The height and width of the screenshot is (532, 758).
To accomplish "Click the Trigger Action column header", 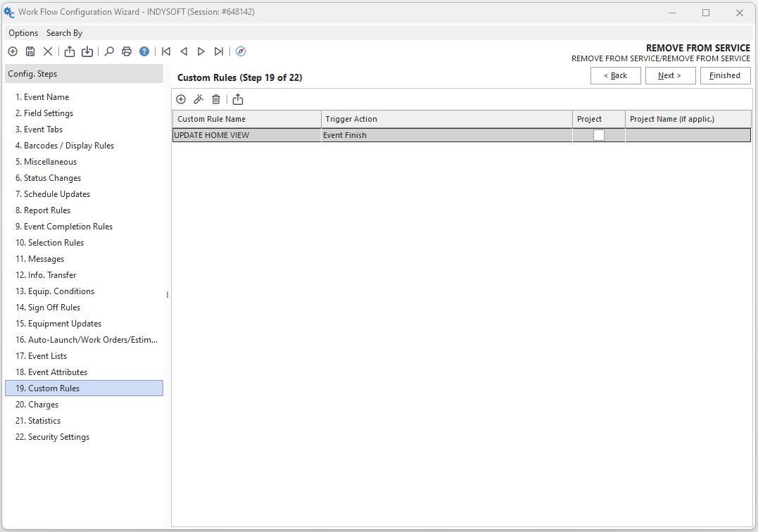I will 447,119.
